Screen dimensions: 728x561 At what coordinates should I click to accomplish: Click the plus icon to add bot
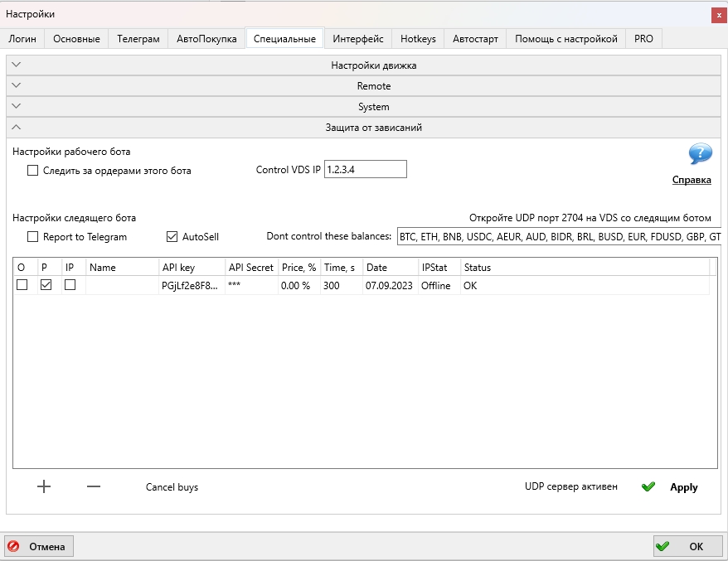coord(44,487)
